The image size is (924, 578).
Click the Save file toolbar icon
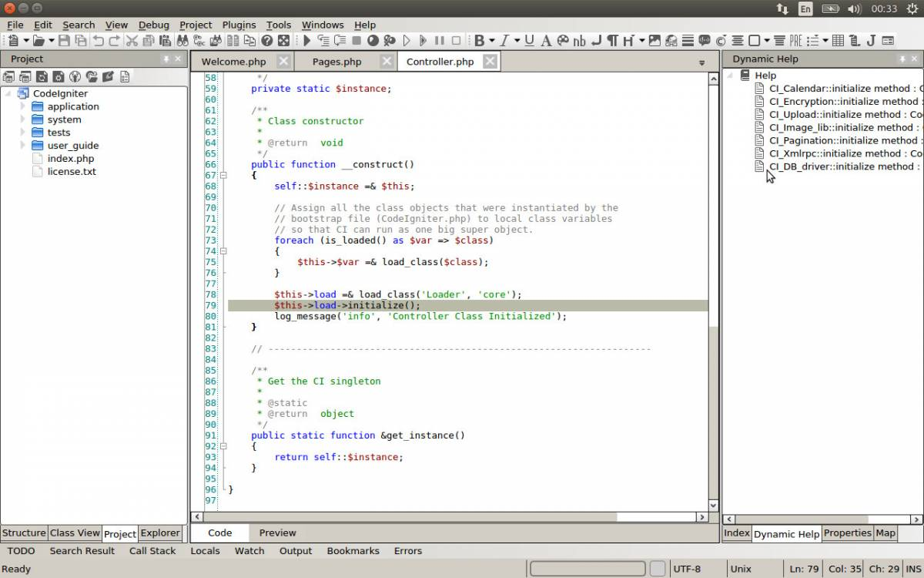tap(64, 41)
